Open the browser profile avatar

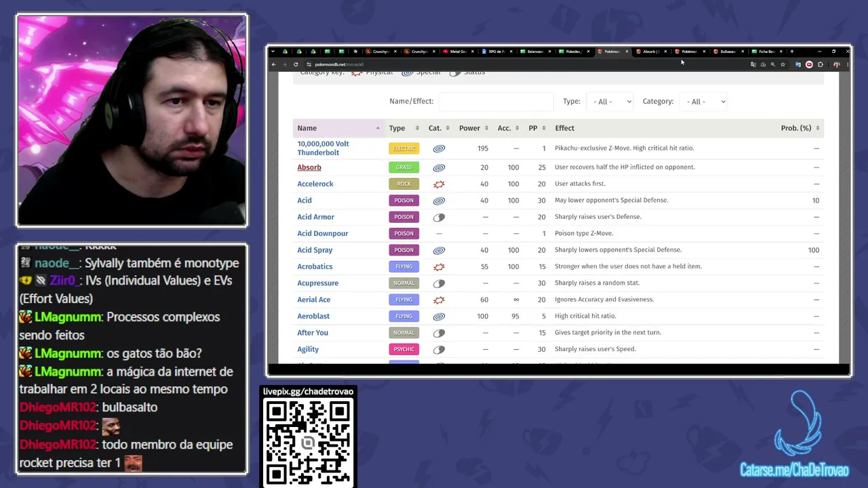point(836,64)
